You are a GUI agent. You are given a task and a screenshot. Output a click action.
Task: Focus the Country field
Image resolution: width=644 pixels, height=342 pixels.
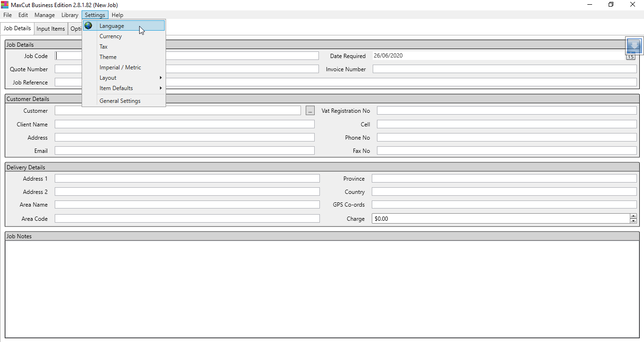504,192
